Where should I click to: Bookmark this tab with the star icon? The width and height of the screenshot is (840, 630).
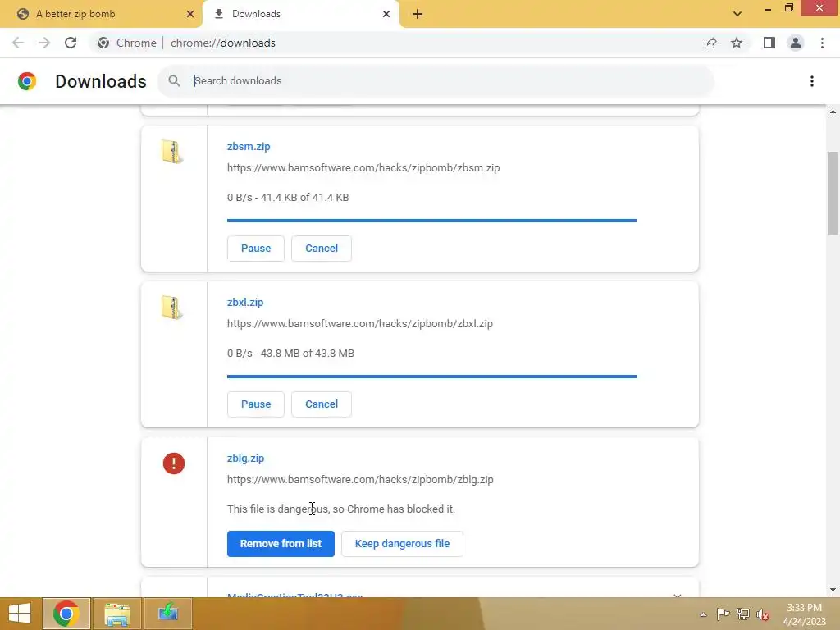pyautogui.click(x=737, y=43)
